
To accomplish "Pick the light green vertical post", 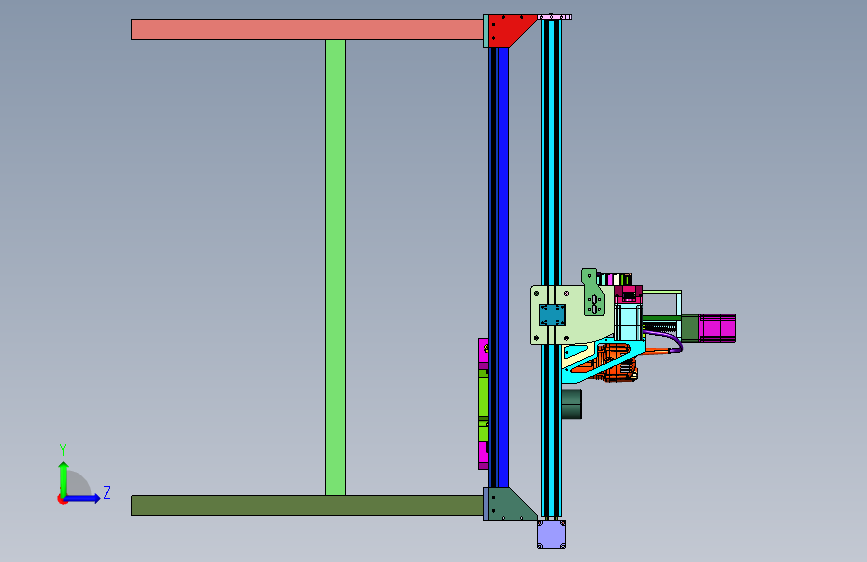I will (x=335, y=267).
